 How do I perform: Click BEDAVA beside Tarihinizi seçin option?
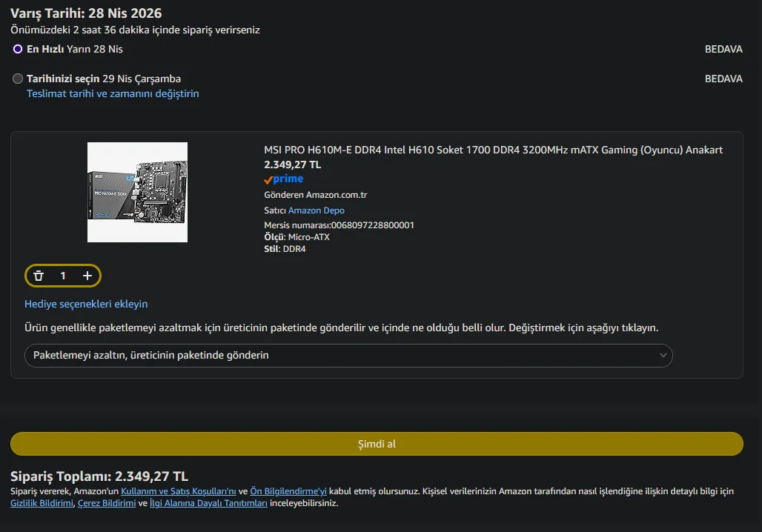coord(723,79)
